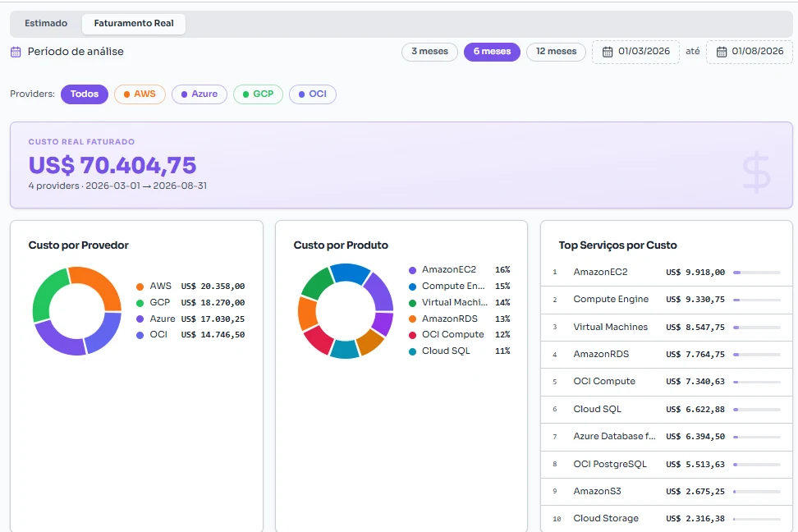The image size is (798, 532).
Task: Open the start date field 01/03/2026
Action: [x=635, y=52]
